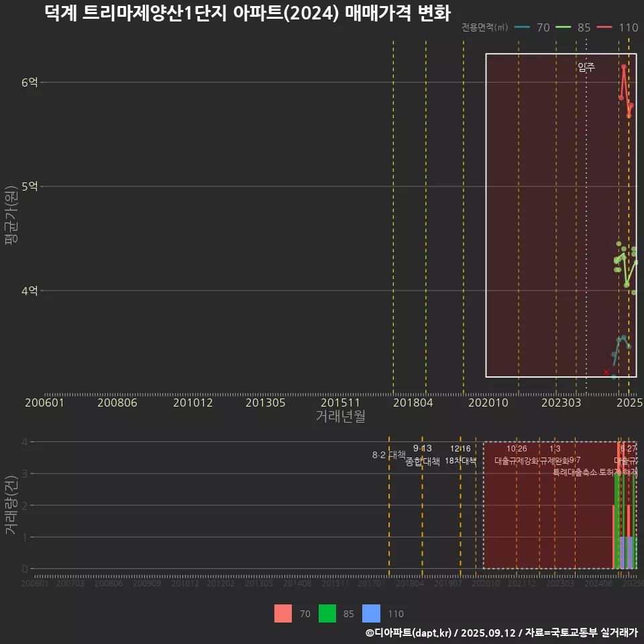Click the 201202 tick in volume chart

[221, 583]
